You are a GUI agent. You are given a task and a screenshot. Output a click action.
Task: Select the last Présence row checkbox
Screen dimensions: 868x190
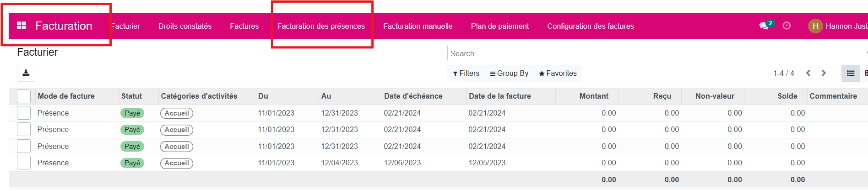(24, 163)
